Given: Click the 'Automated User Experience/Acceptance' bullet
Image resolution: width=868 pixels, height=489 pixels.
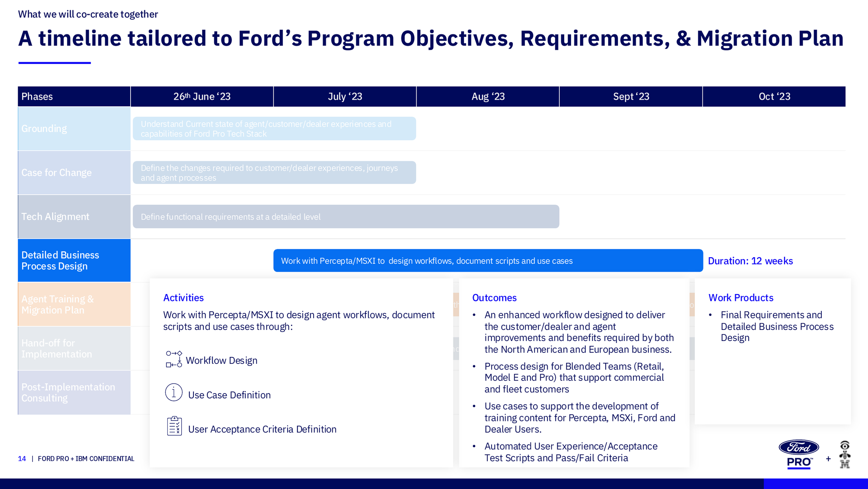Looking at the screenshot, I should coord(571,452).
